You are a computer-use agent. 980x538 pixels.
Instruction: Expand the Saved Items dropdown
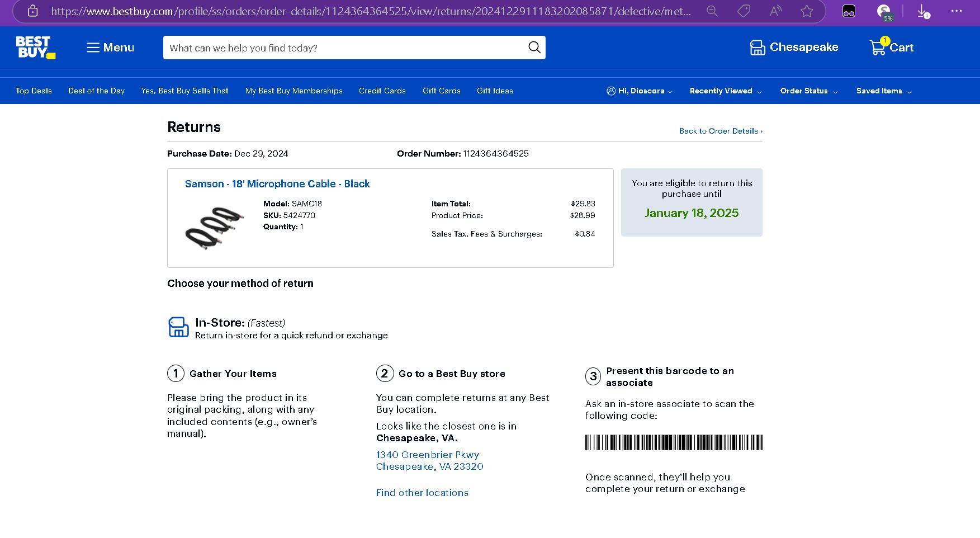point(883,91)
